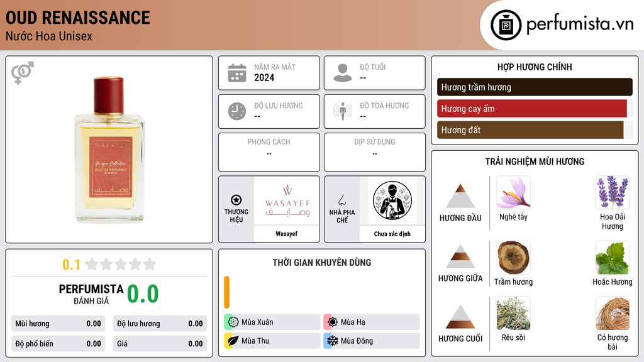
Task: Click the green 0.0 Perfumista score
Action: click(143, 294)
